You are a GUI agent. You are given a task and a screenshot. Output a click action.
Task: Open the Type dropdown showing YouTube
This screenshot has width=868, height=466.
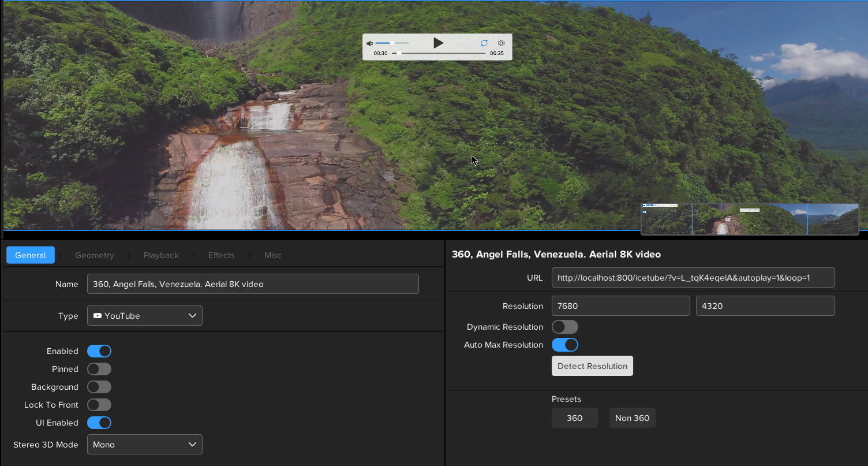tap(145, 316)
